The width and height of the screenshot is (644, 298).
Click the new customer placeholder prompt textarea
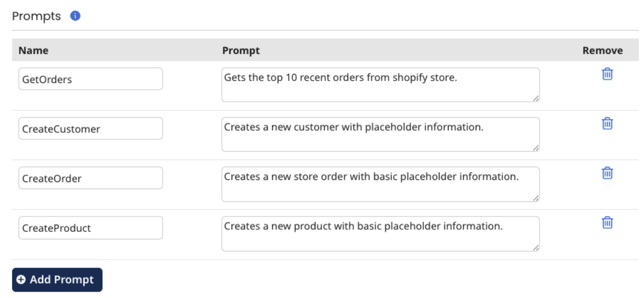pos(380,134)
